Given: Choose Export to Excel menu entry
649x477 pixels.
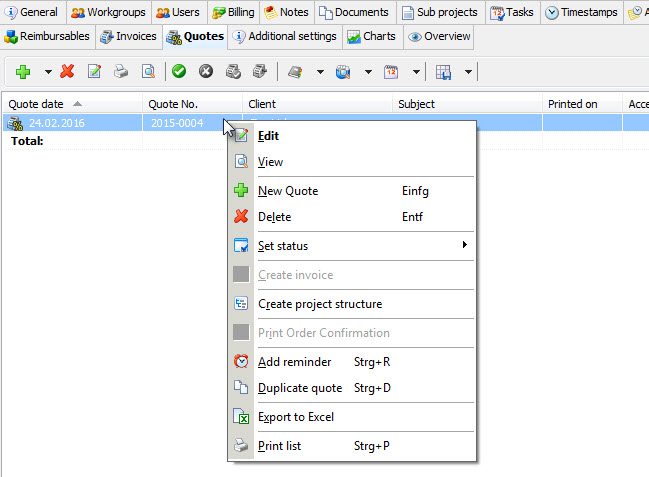Looking at the screenshot, I should point(296,417).
